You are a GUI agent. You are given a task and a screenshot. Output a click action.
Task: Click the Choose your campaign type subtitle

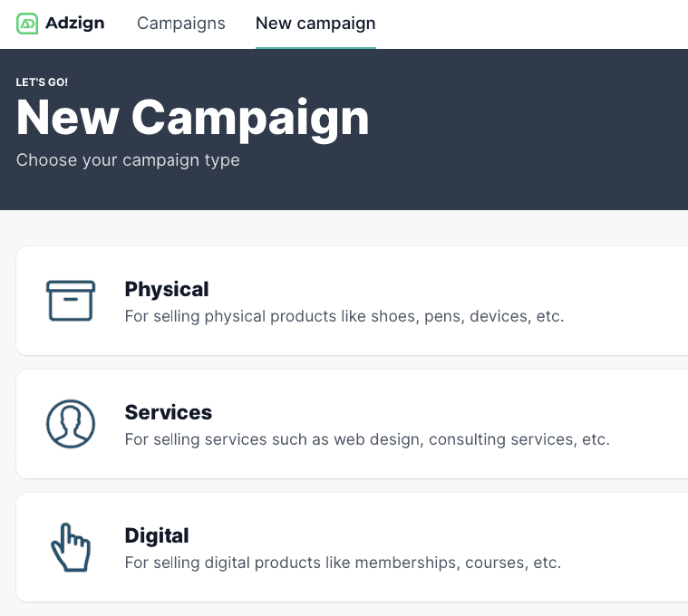click(x=128, y=160)
